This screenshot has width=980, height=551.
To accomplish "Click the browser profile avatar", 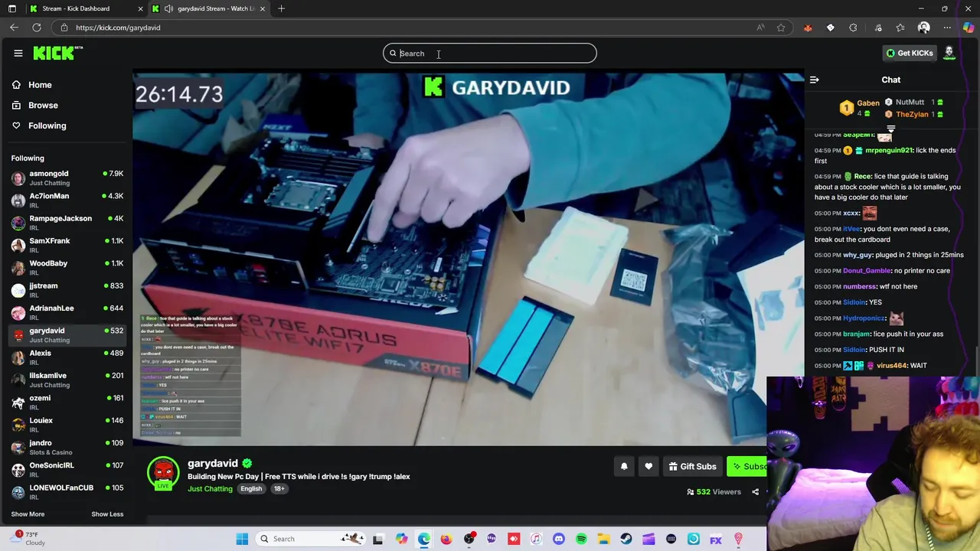I will point(924,28).
